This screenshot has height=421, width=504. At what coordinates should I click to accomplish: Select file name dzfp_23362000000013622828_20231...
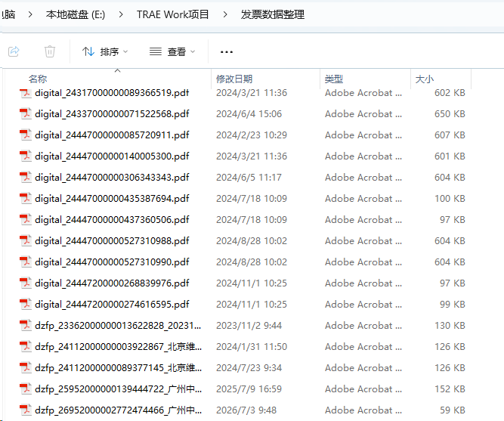click(118, 326)
